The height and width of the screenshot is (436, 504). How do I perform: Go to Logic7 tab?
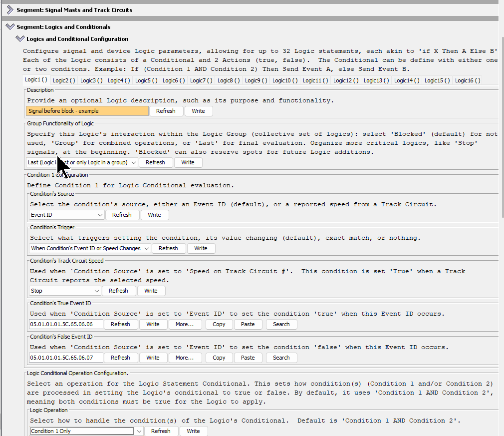click(201, 80)
